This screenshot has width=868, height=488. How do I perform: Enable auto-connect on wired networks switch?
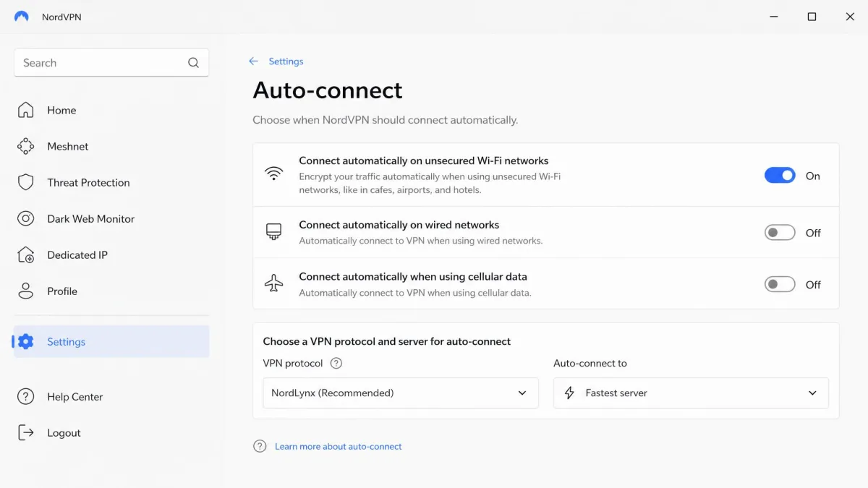coord(780,233)
